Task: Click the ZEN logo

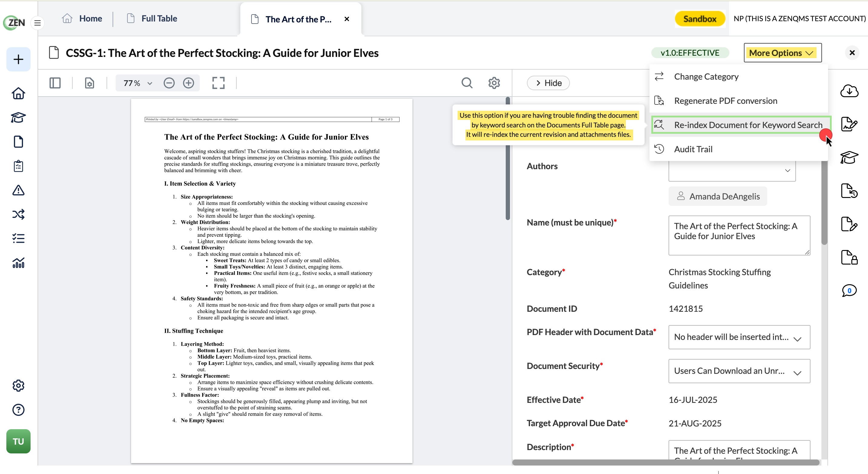Action: tap(14, 23)
